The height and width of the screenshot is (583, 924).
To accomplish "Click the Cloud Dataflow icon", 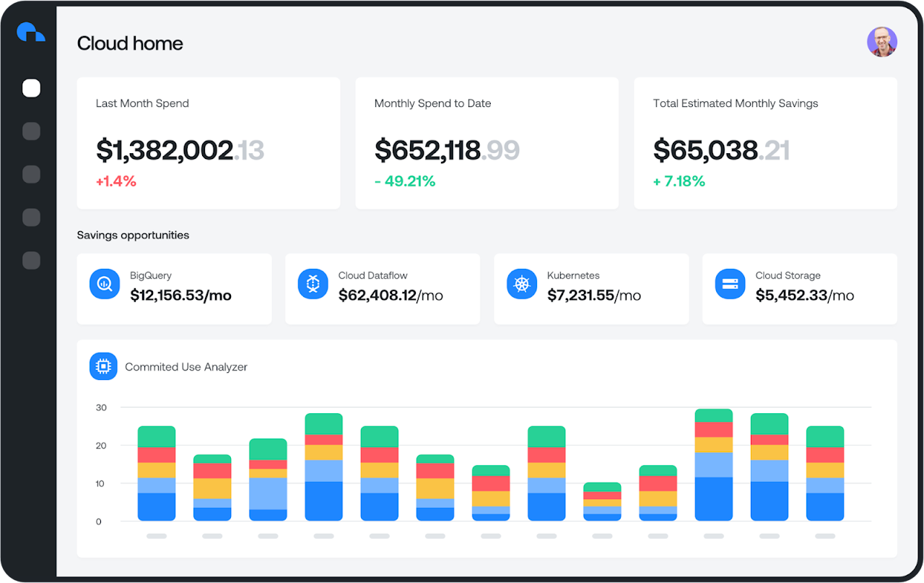I will 313,284.
